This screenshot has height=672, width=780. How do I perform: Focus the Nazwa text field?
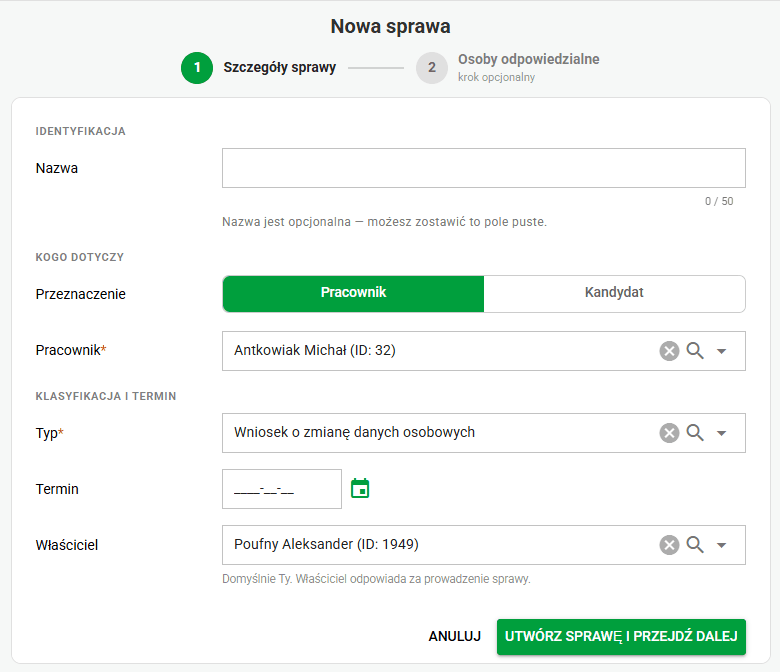[484, 168]
